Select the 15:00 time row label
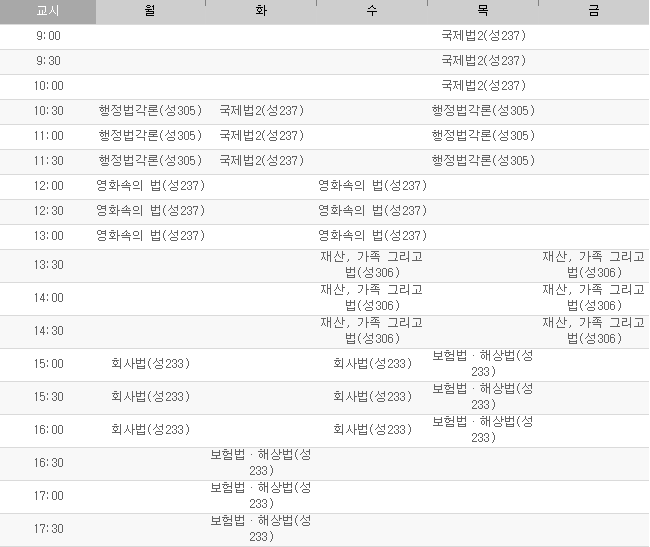The height and width of the screenshot is (547, 650). point(49,364)
